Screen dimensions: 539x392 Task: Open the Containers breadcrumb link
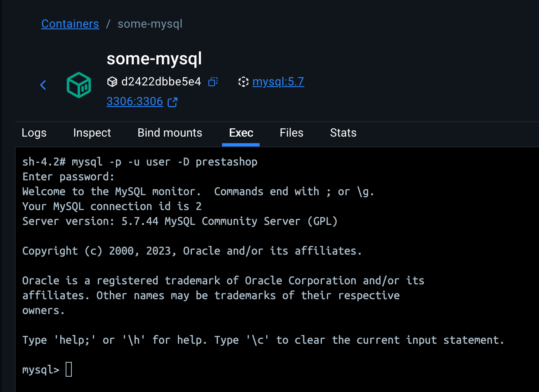(70, 24)
